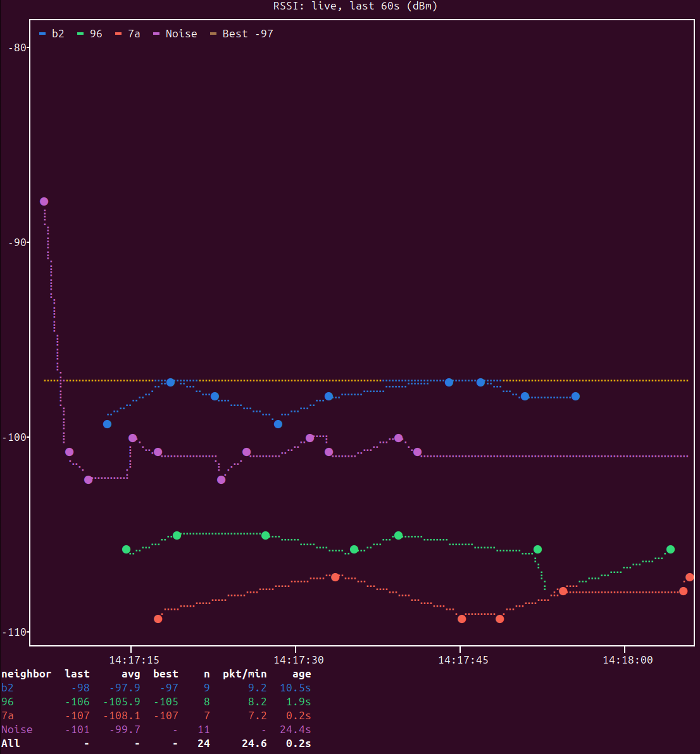The width and height of the screenshot is (700, 754).
Task: Click All pkt/min value 24.6
Action: click(x=254, y=743)
